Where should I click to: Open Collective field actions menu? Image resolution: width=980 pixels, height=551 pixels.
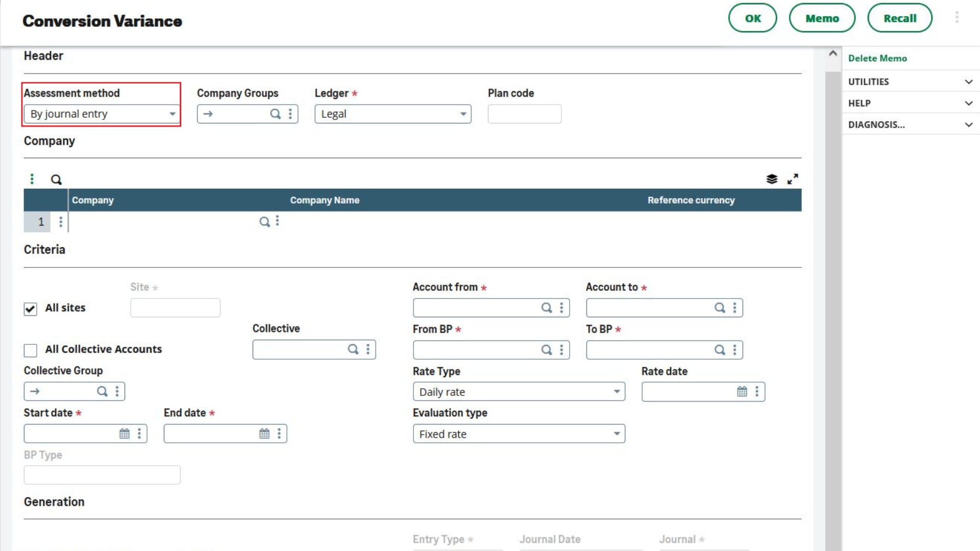coord(368,349)
